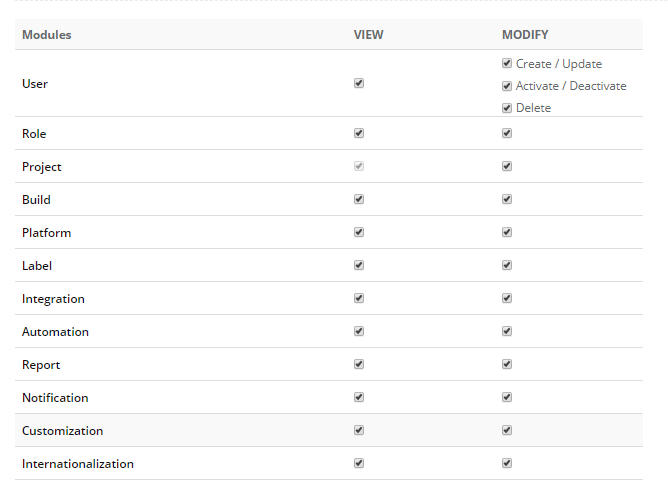Image resolution: width=668 pixels, height=485 pixels.
Task: Toggle User Activate / Deactivate checkbox
Action: tap(507, 86)
